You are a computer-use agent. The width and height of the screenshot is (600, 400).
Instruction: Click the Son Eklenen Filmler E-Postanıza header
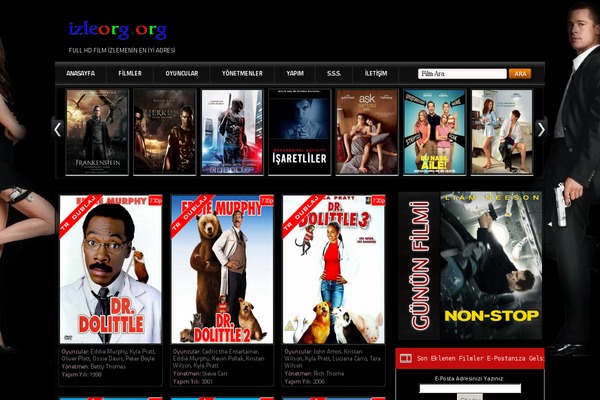coord(480,358)
